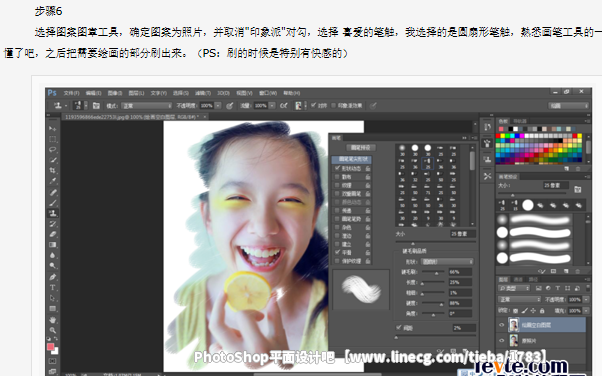Open the 流量 flow dropdown arrow

point(272,106)
